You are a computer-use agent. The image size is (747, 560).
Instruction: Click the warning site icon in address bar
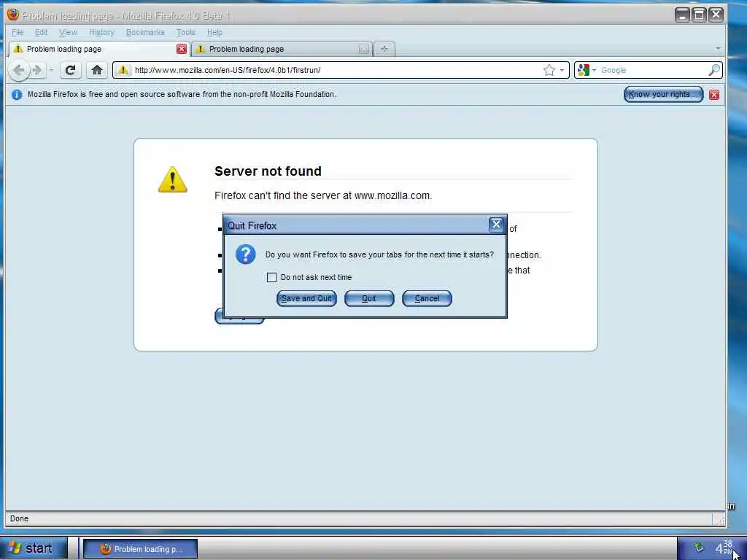[x=123, y=70]
